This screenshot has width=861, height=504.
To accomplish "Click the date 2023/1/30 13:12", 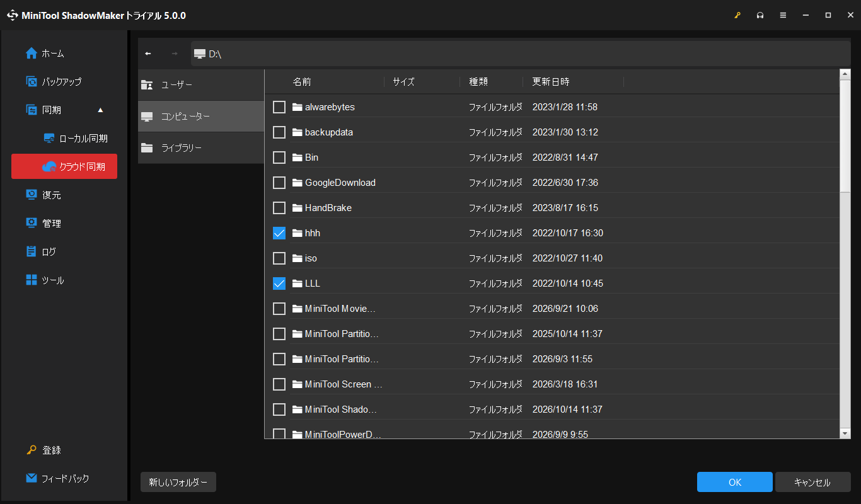I will click(x=565, y=132).
